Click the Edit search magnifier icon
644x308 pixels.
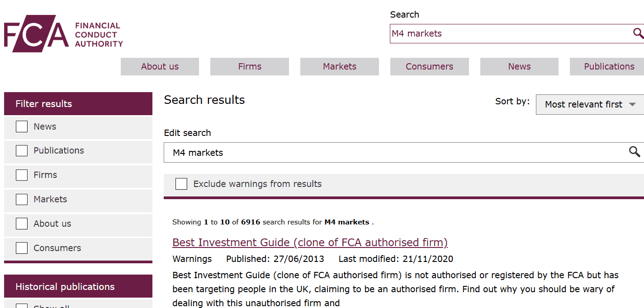[635, 152]
